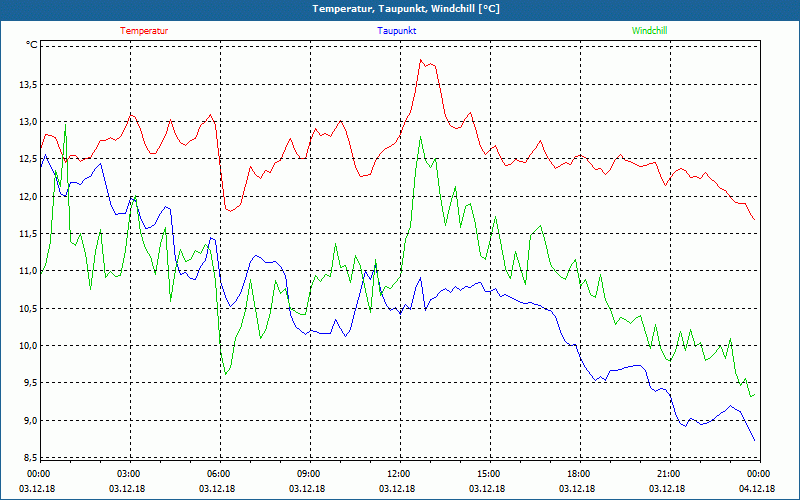This screenshot has width=800, height=500.
Task: Click the 03:00 time label
Action: click(x=130, y=474)
